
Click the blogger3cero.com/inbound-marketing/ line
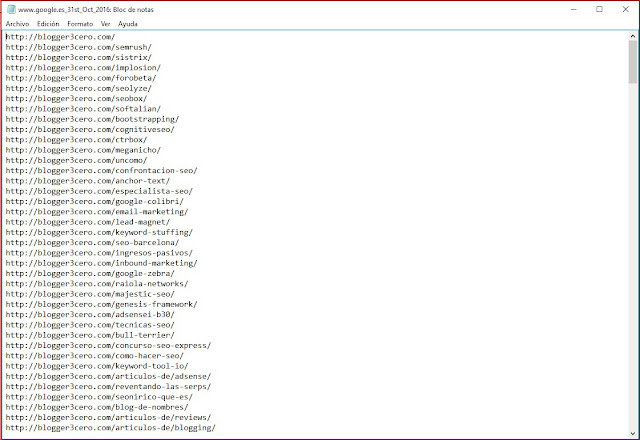101,263
